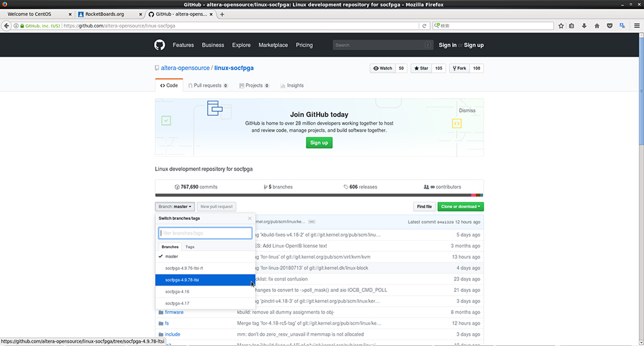Viewport: 644px width, 346px height.
Task: Click the GitHub Octocat logo
Action: [159, 44]
